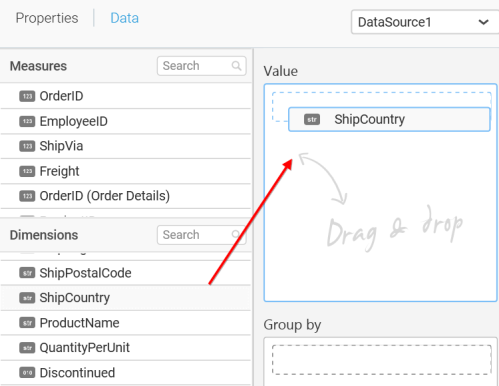This screenshot has width=499, height=386.
Task: Click the string icon beside QuantityPerUnit
Action: tap(27, 348)
